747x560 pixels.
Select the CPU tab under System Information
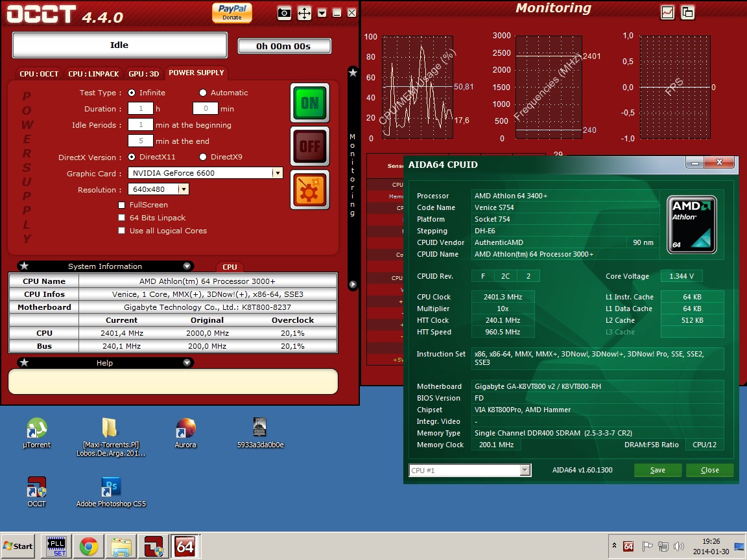tap(230, 267)
